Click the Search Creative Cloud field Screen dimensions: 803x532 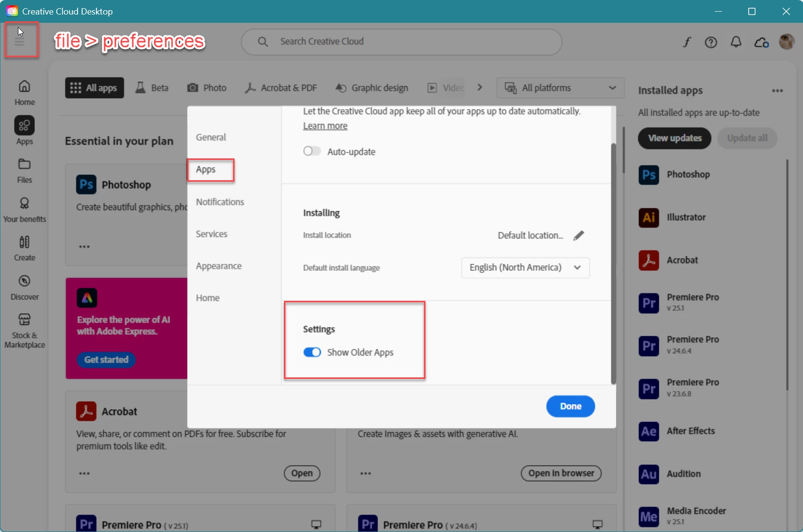coord(401,42)
